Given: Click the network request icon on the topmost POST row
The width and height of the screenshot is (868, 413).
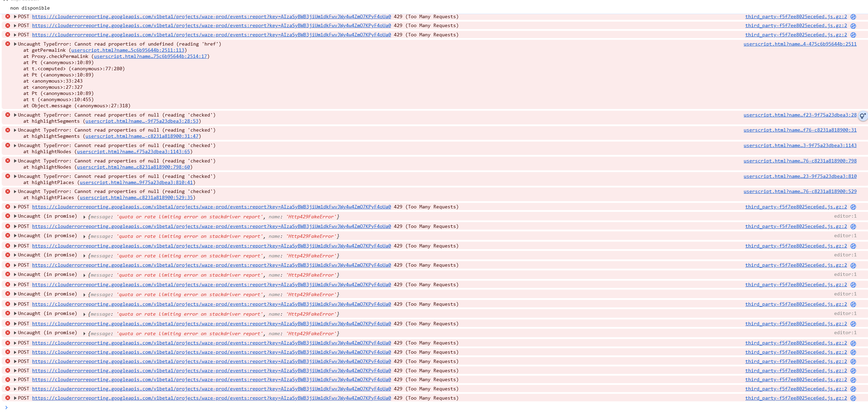Looking at the screenshot, I should pos(853,17).
